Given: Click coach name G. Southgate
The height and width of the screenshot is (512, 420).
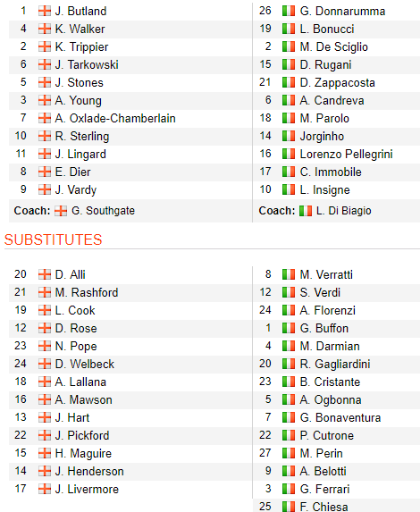Looking at the screenshot, I should click(103, 211).
